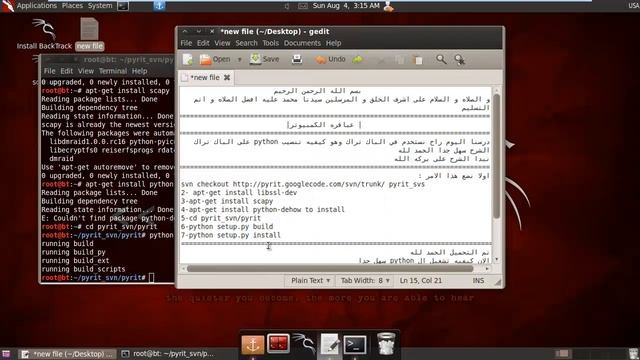
Task: Click Ln 15, Col 21 in status bar
Action: [x=420, y=281]
